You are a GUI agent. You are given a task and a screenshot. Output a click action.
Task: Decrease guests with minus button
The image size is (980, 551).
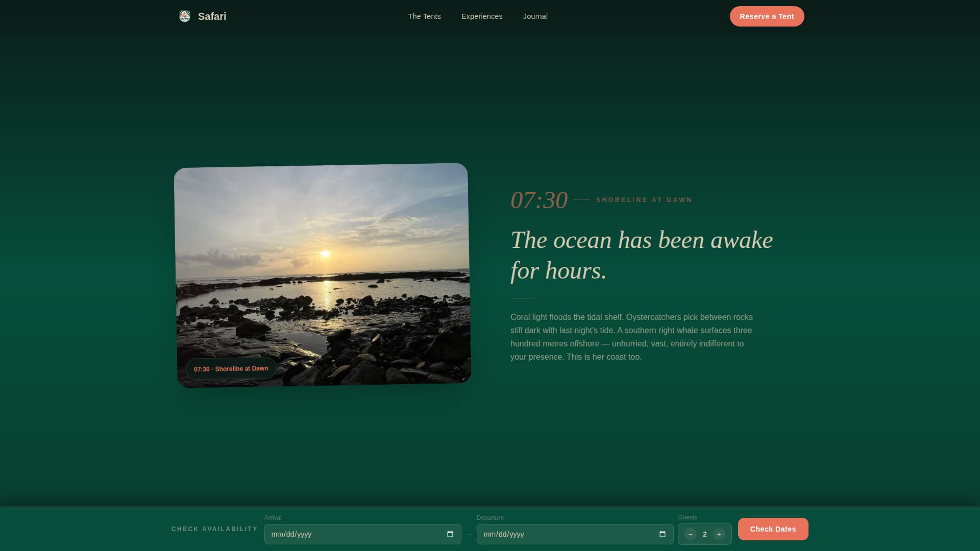[691, 534]
